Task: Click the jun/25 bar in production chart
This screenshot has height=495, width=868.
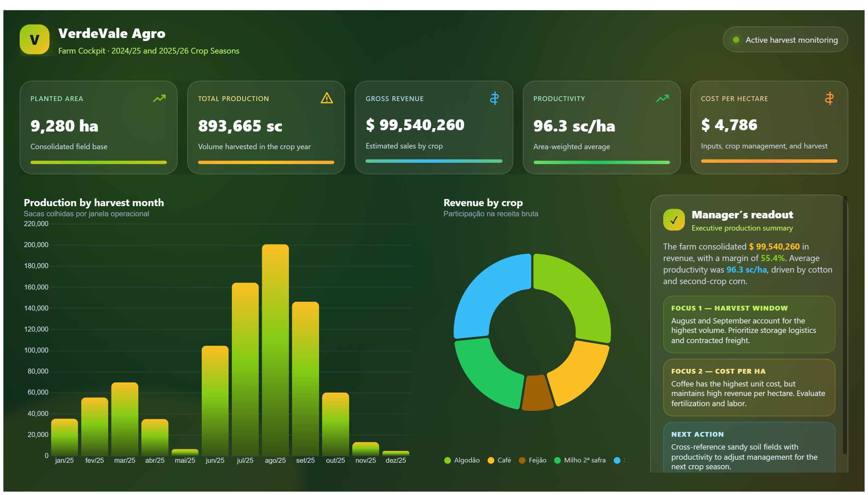Action: (x=215, y=400)
